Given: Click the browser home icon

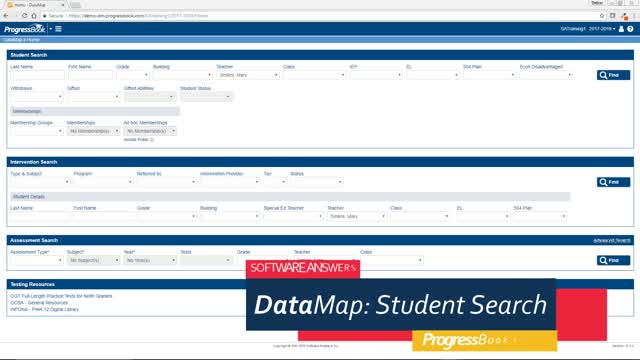Looking at the screenshot, I should pyautogui.click(x=34, y=16).
